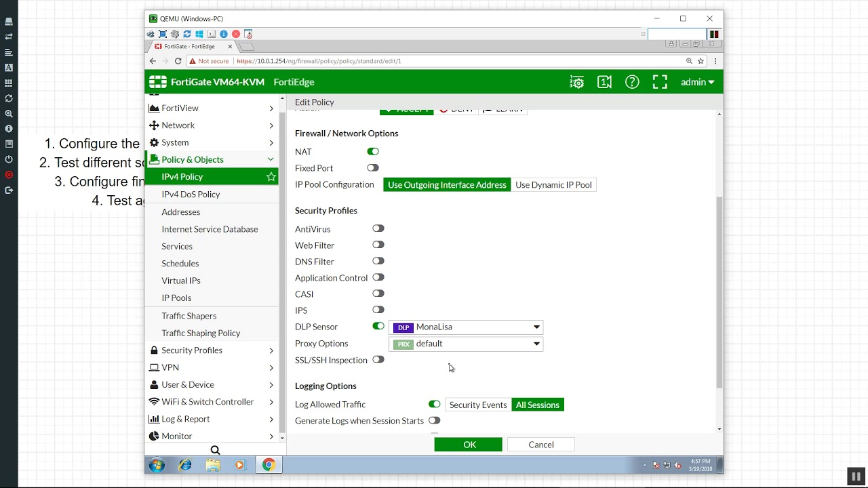Image resolution: width=868 pixels, height=488 pixels.
Task: Disable the NAT toggle
Action: (373, 152)
